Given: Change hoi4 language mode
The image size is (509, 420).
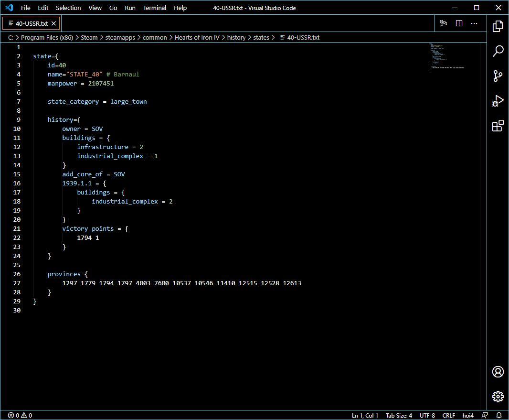Looking at the screenshot, I should (x=468, y=415).
